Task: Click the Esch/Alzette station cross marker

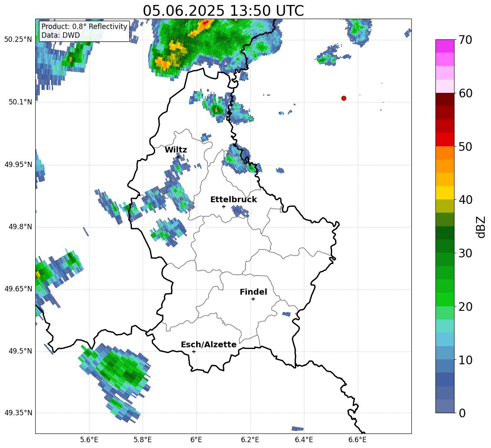Action: pos(194,351)
